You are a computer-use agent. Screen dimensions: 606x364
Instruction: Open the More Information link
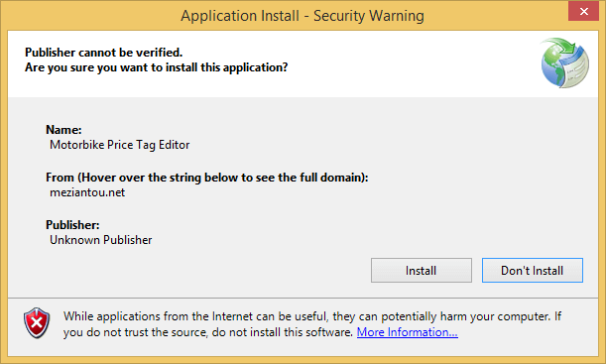(407, 332)
